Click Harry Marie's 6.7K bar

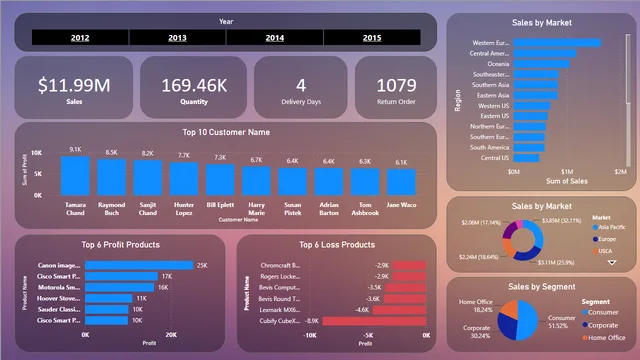tap(256, 181)
